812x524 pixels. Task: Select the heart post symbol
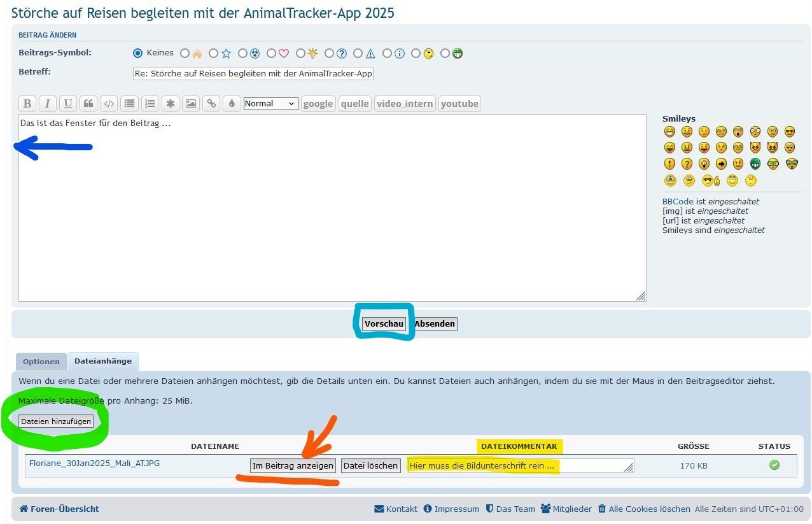click(x=272, y=53)
